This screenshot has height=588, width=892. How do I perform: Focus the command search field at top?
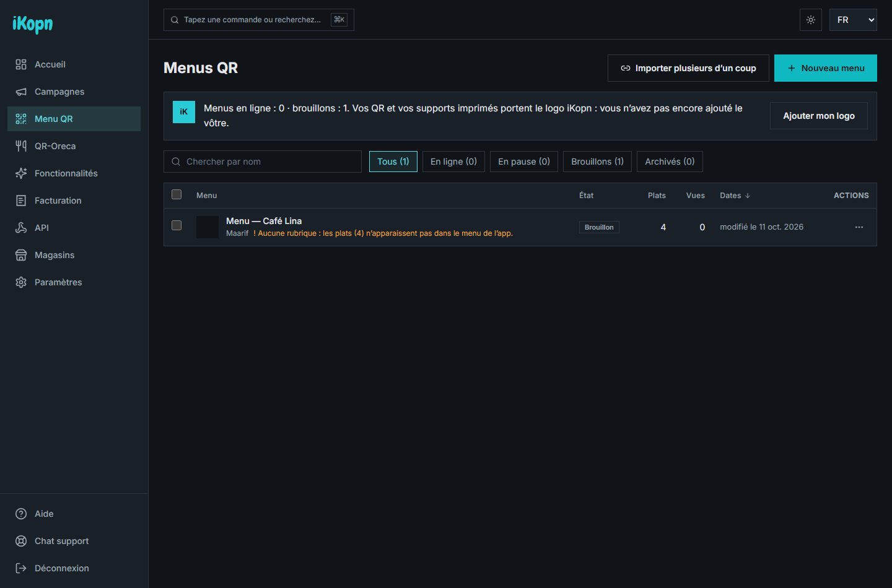(x=259, y=20)
